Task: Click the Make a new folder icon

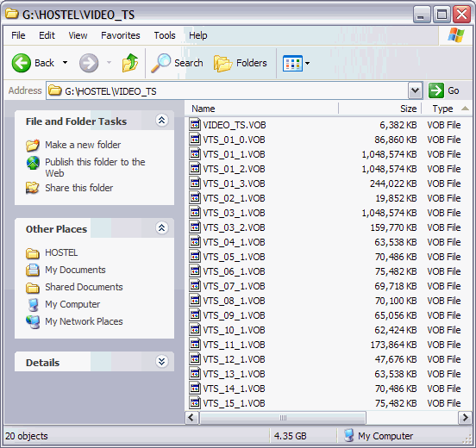Action: click(33, 145)
